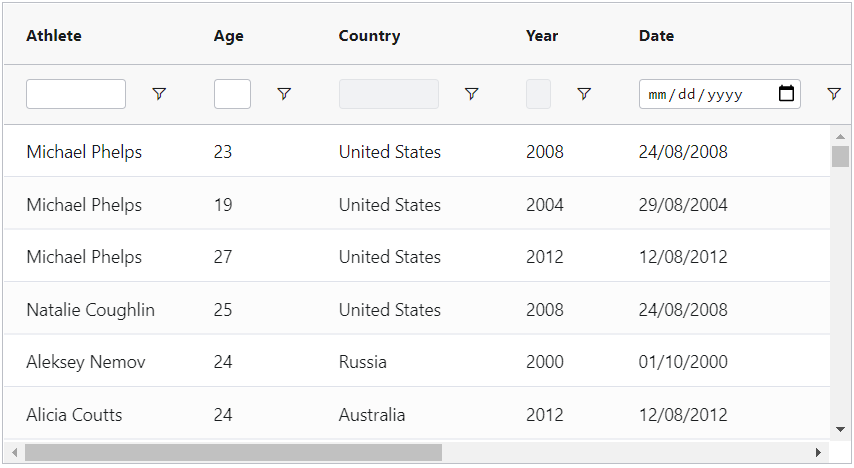The image size is (854, 468).
Task: Focus the Athlete filter text box
Action: (76, 94)
